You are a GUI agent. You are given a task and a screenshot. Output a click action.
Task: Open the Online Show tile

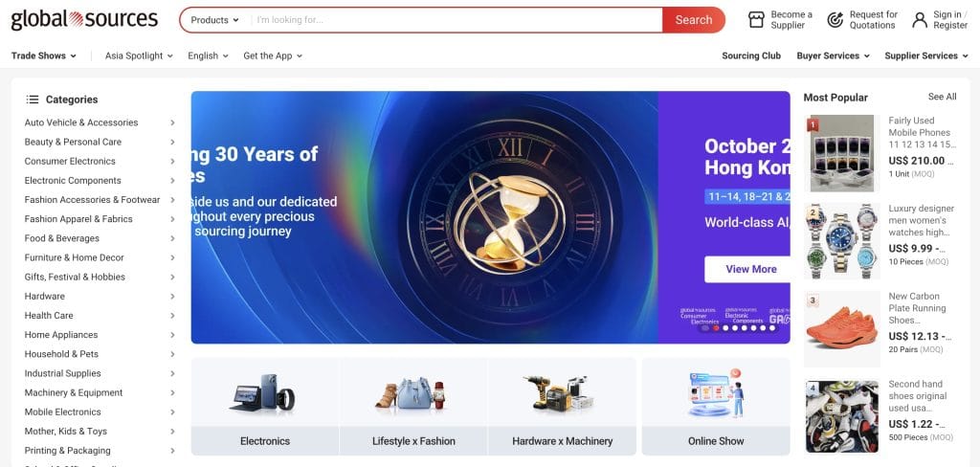click(x=716, y=406)
